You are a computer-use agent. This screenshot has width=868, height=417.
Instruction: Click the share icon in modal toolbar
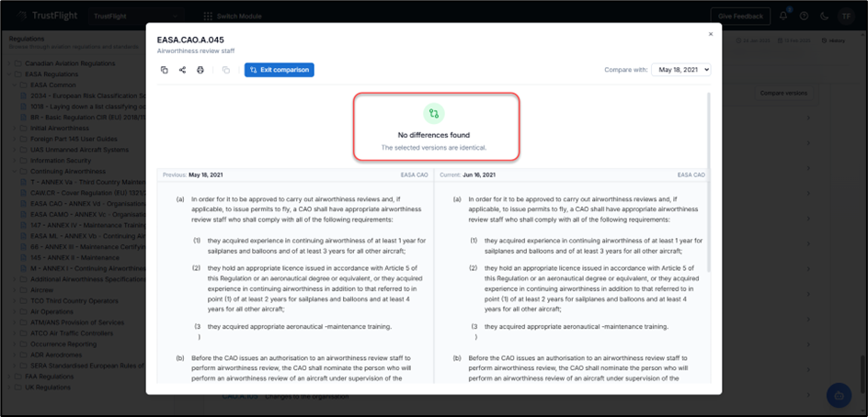[x=182, y=70]
